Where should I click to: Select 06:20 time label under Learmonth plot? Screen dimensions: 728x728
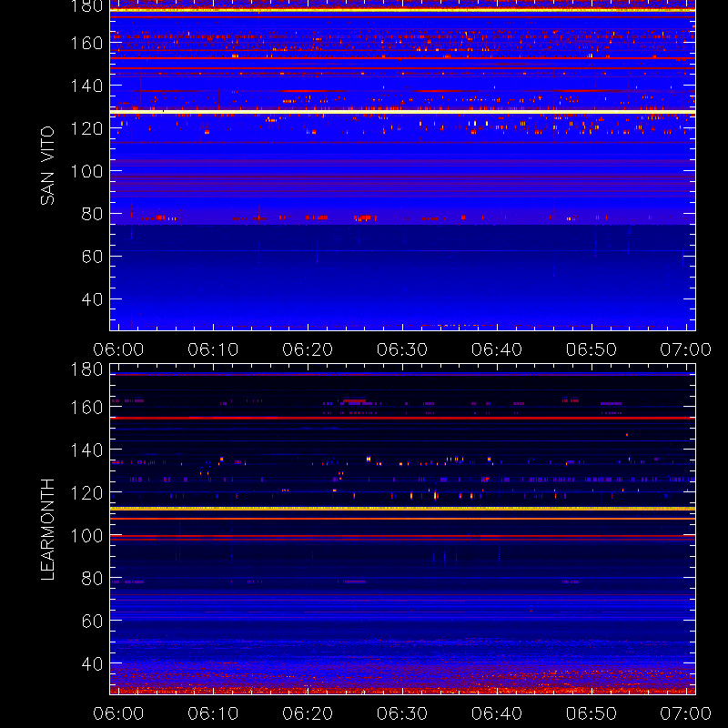click(308, 713)
